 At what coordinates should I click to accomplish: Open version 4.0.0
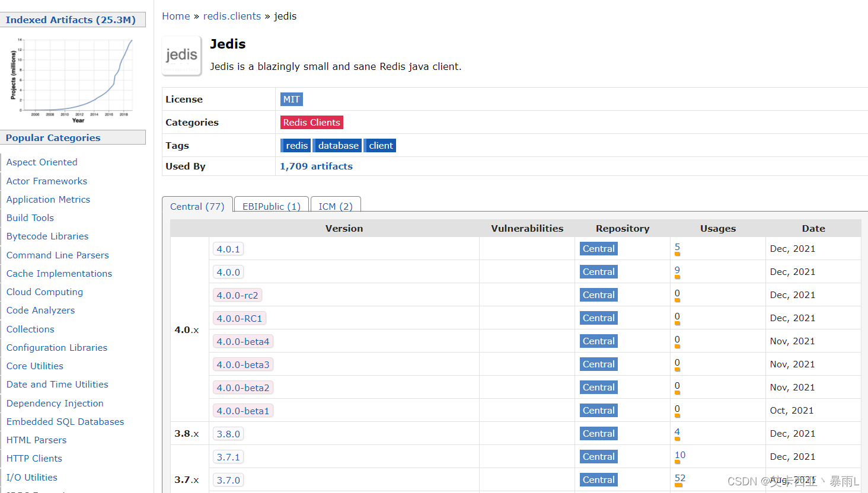(228, 273)
